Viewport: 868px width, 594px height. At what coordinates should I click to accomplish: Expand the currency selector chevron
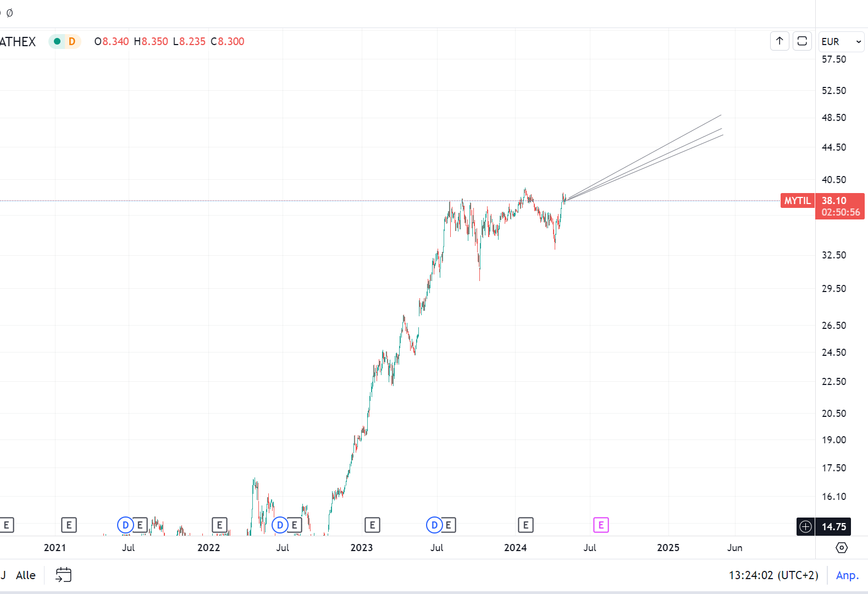point(859,42)
